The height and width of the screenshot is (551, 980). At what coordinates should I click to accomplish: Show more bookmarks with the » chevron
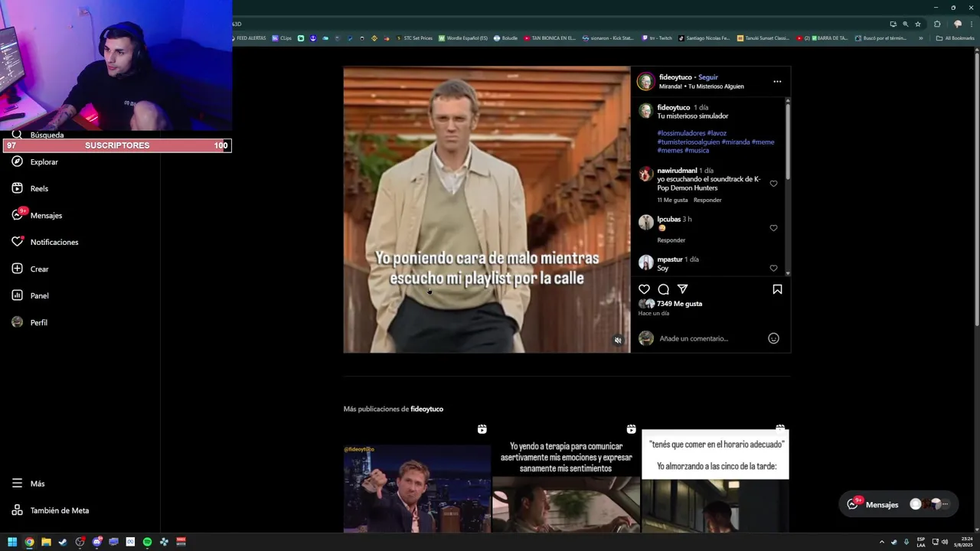pos(921,37)
